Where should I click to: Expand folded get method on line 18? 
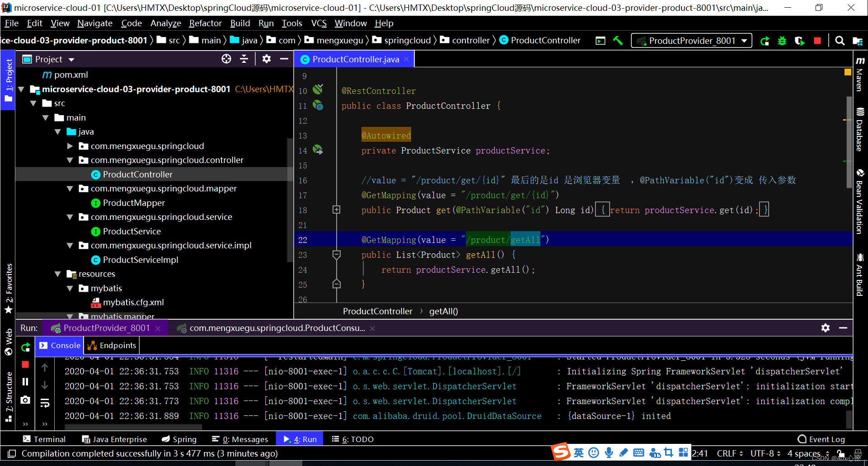pyautogui.click(x=336, y=210)
